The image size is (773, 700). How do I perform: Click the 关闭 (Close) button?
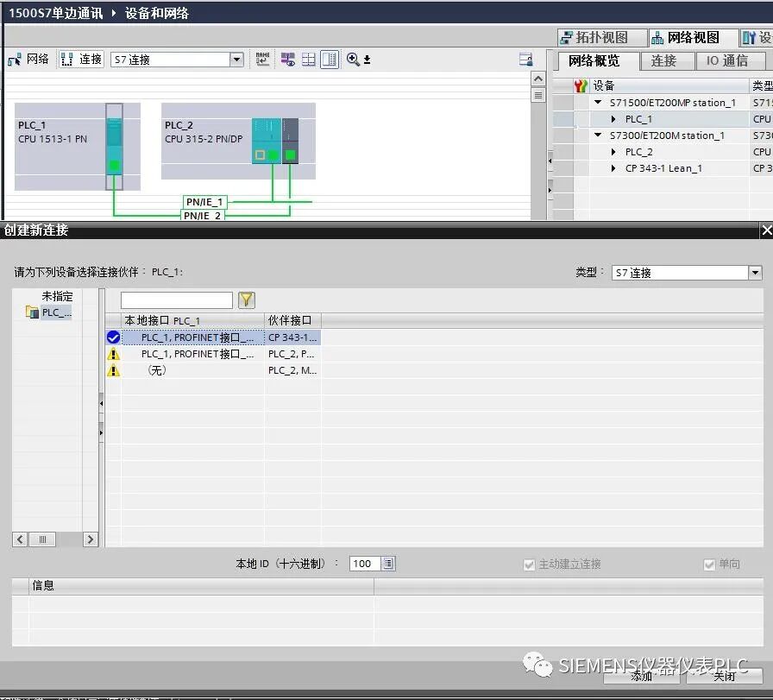point(724,676)
